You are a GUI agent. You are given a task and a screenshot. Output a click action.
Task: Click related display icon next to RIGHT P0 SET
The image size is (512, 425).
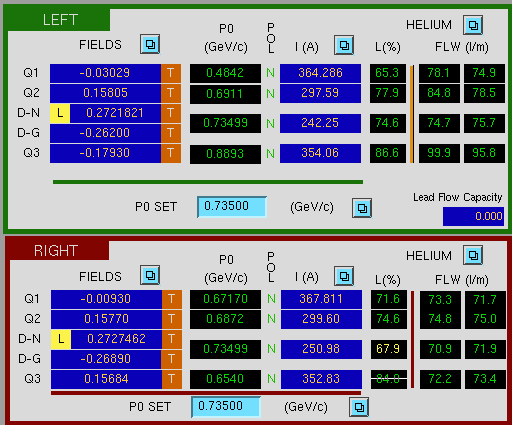pyautogui.click(x=359, y=407)
